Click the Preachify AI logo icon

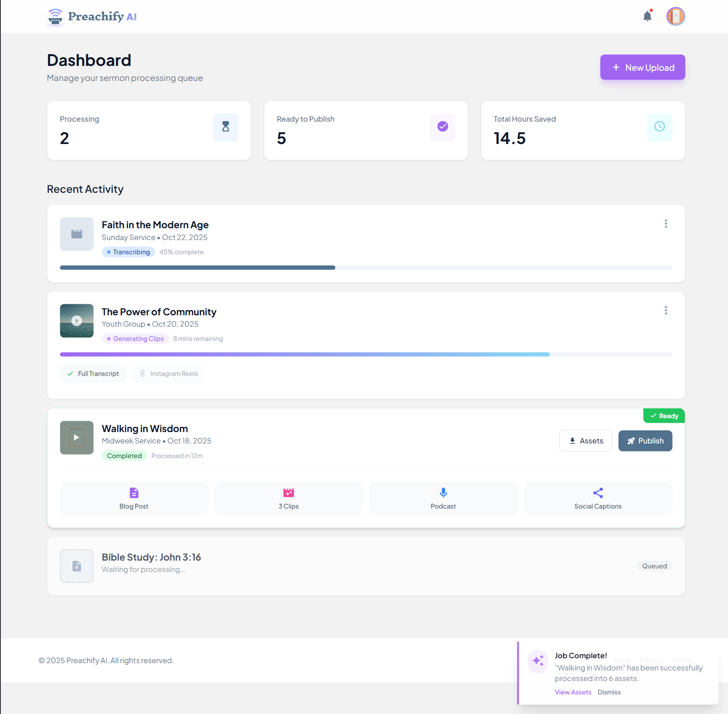pyautogui.click(x=56, y=16)
